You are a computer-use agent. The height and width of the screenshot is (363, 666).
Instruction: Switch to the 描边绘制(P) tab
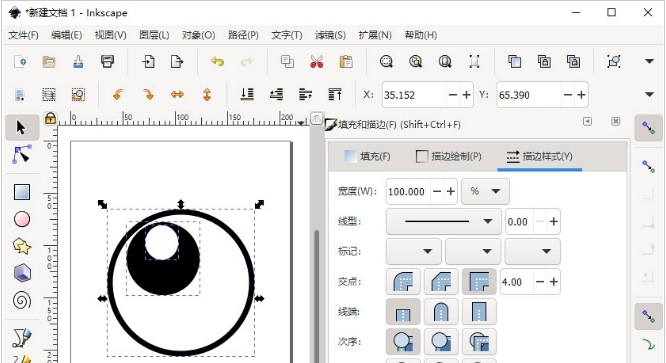(x=449, y=156)
